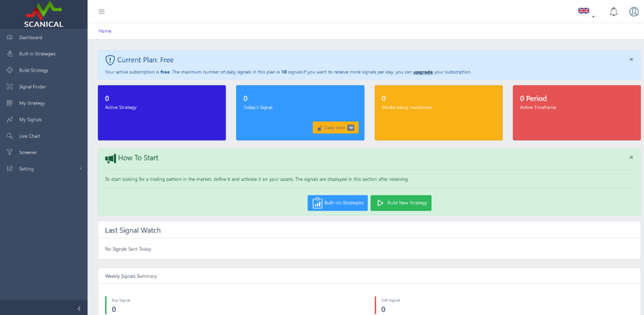Click the Built-ins Strategies button

pos(338,203)
